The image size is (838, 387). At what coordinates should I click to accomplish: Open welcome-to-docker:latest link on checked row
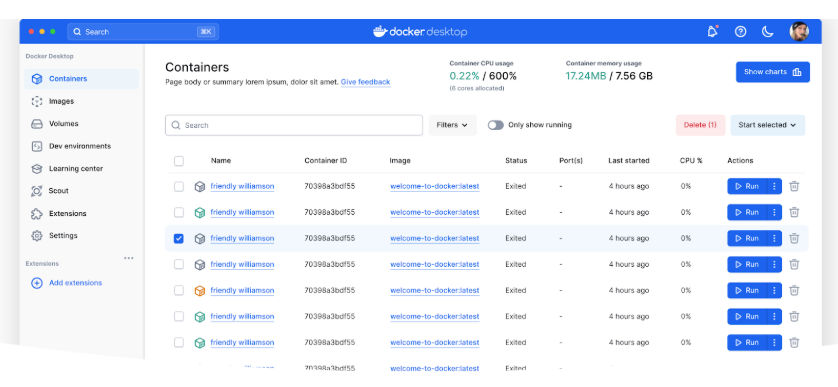434,238
